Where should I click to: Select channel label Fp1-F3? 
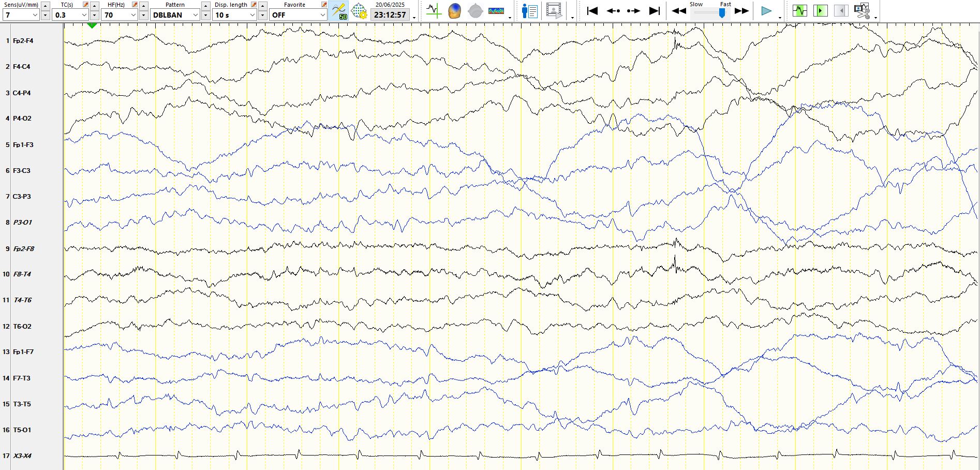(23, 145)
